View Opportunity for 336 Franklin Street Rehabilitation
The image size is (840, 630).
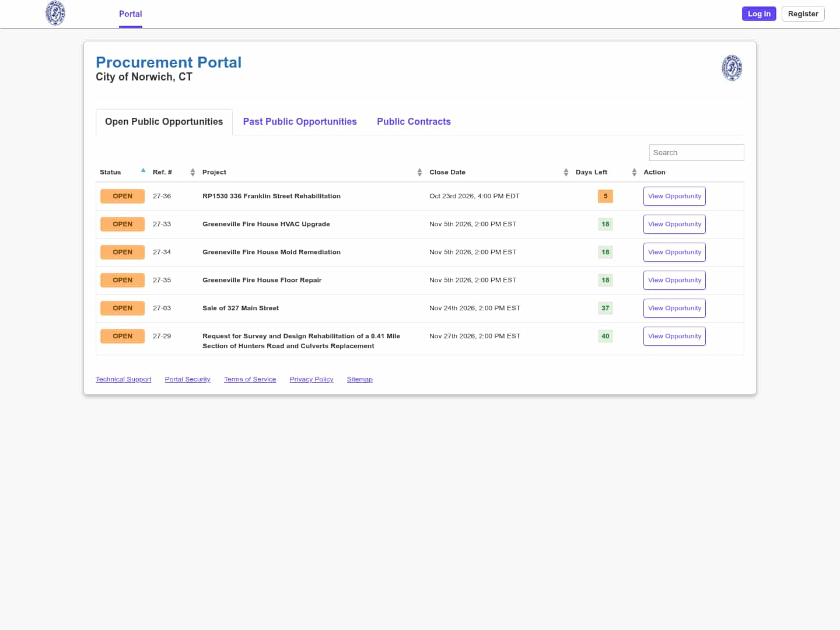pyautogui.click(x=674, y=197)
